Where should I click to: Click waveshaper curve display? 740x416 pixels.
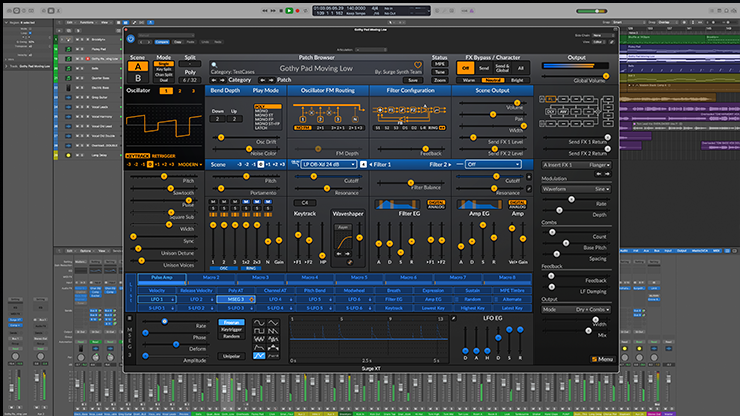click(x=343, y=240)
